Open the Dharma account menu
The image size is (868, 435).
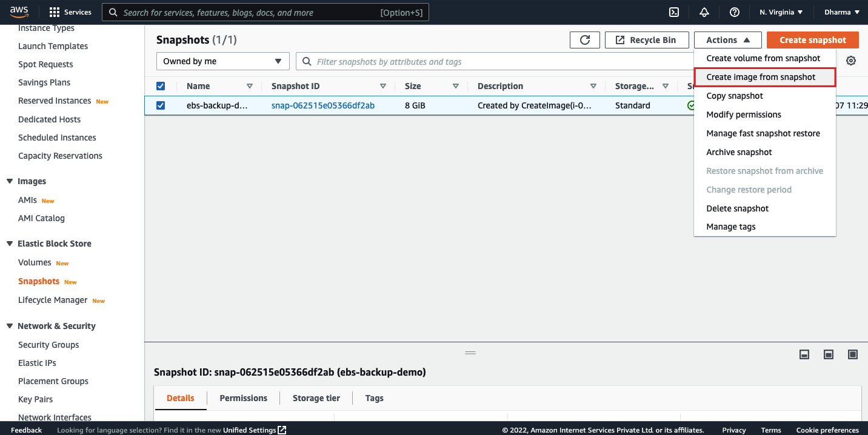pyautogui.click(x=842, y=12)
